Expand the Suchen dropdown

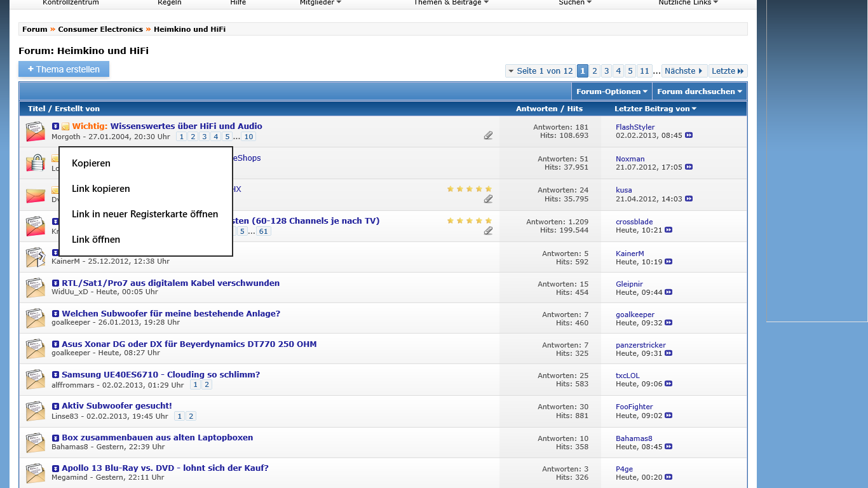(x=575, y=3)
